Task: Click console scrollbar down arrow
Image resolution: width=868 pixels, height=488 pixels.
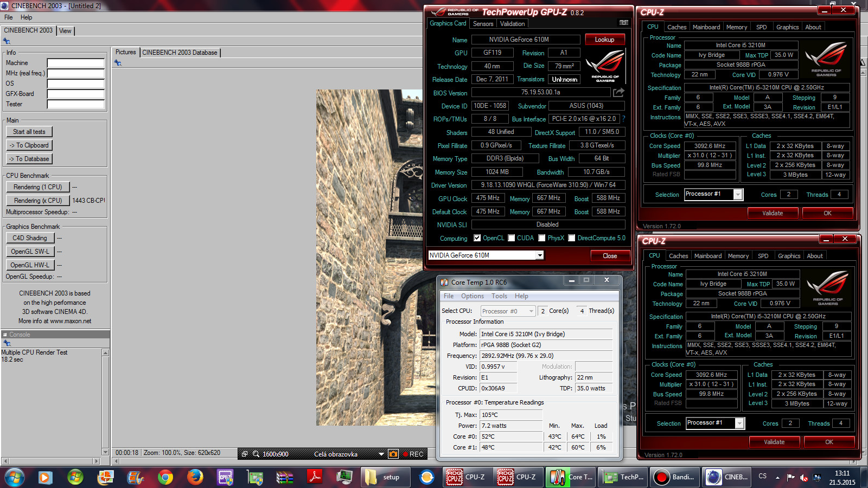Action: (105, 452)
